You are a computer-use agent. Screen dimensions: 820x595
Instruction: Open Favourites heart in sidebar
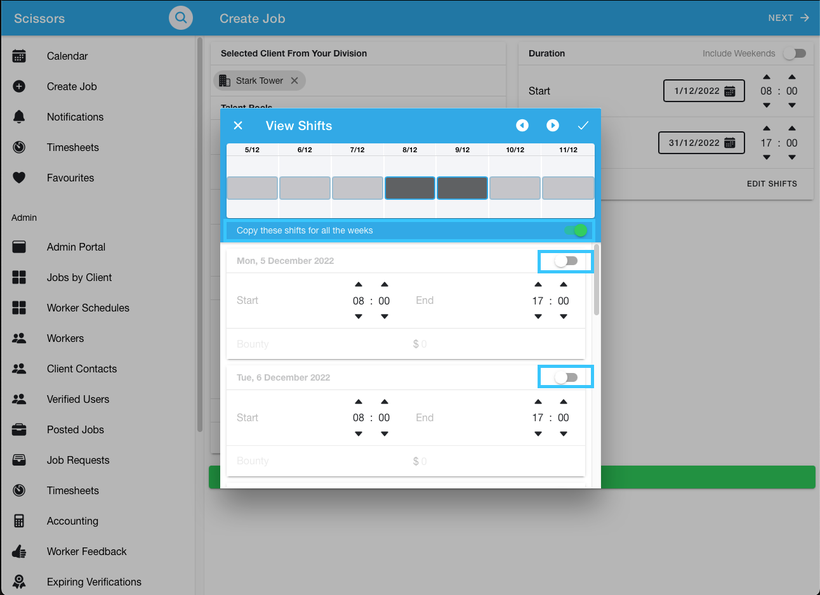click(x=19, y=178)
